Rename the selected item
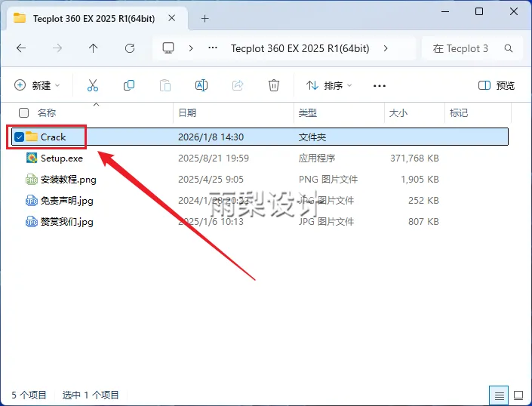The height and width of the screenshot is (406, 532). pyautogui.click(x=201, y=85)
